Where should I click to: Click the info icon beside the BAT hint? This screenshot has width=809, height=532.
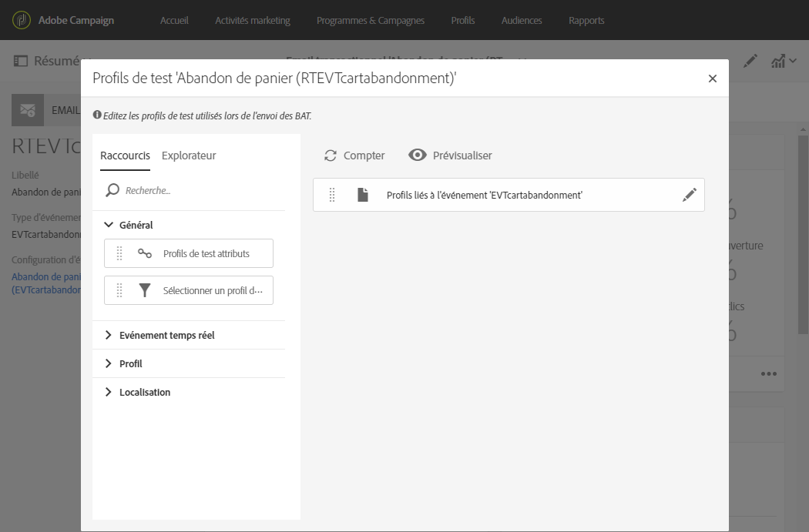click(97, 115)
